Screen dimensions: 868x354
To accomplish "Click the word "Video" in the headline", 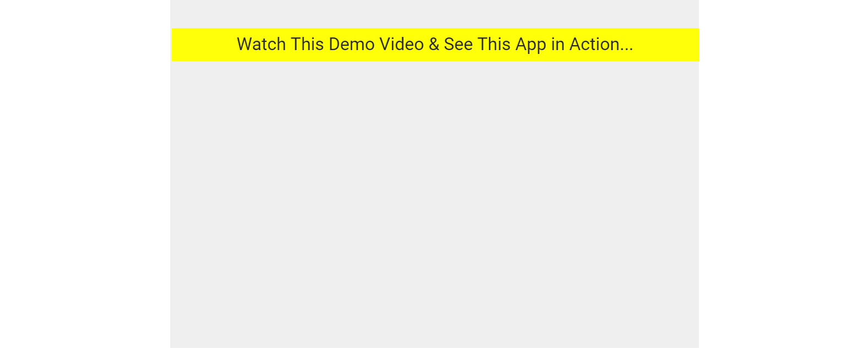I will coord(402,44).
